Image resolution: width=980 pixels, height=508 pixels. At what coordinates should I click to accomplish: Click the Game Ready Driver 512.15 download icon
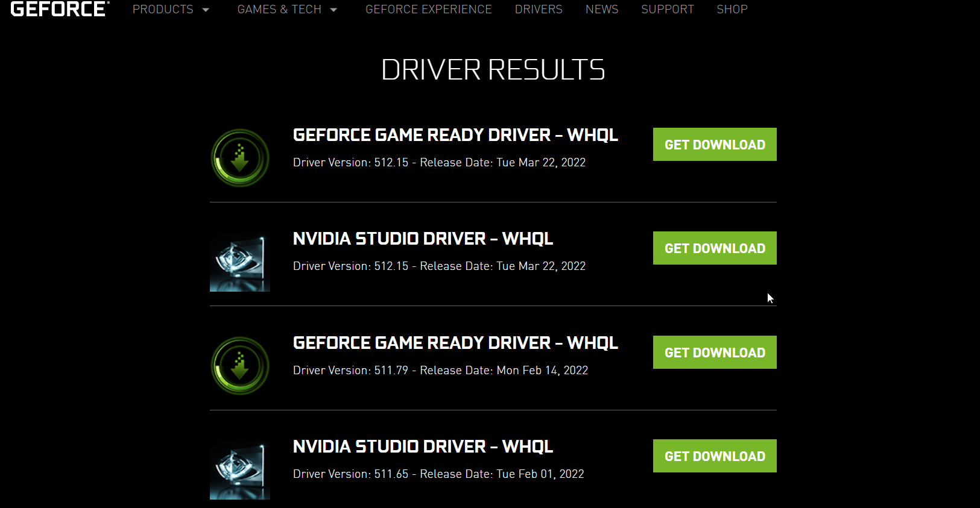pos(240,158)
